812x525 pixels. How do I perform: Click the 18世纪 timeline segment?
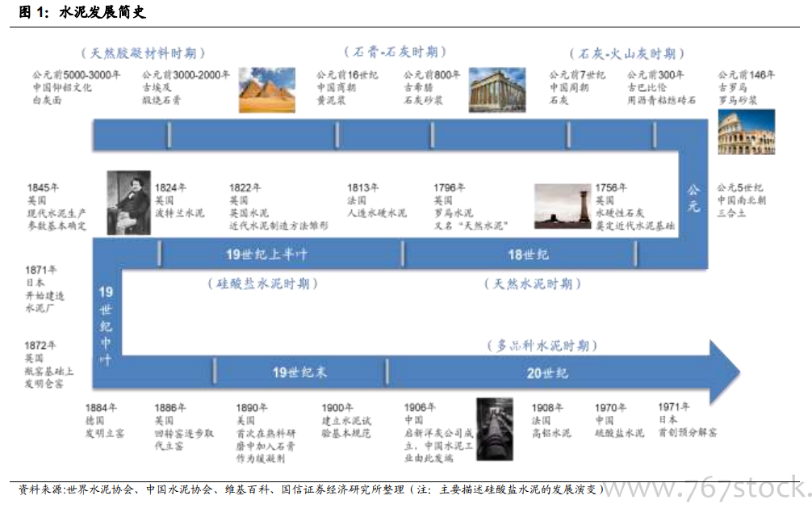click(x=528, y=254)
